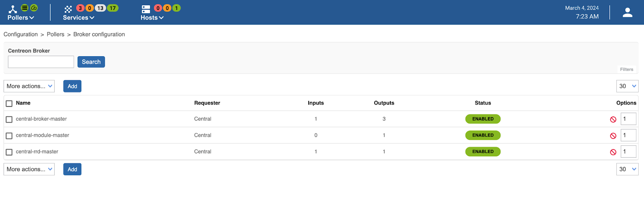Click the Status column header
Screen dimensions: 644x202
[483, 103]
